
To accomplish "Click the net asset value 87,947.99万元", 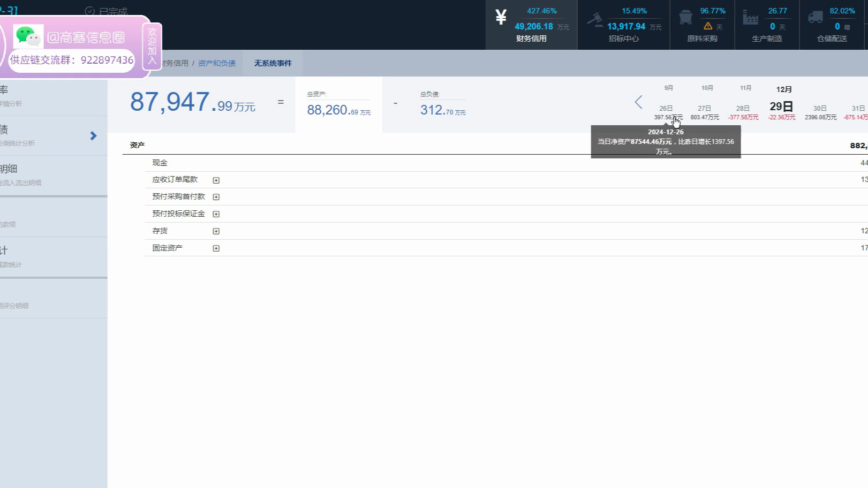I will [193, 102].
